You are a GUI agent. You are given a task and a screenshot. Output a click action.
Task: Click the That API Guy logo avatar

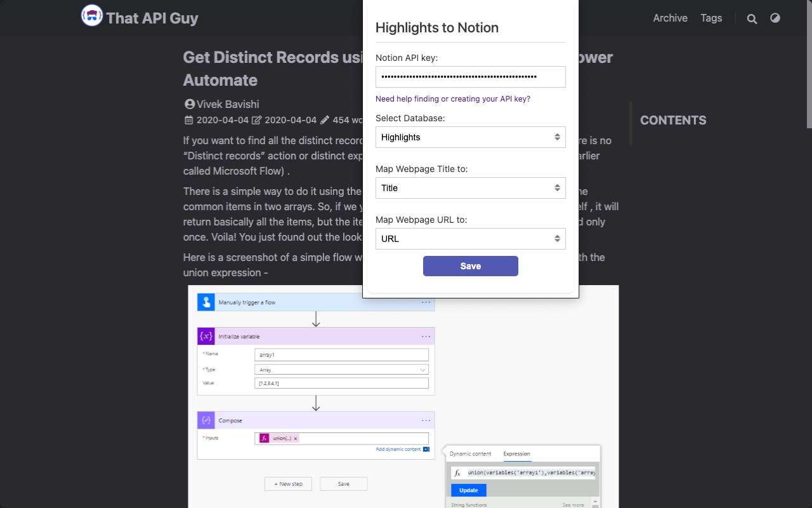[x=92, y=15]
